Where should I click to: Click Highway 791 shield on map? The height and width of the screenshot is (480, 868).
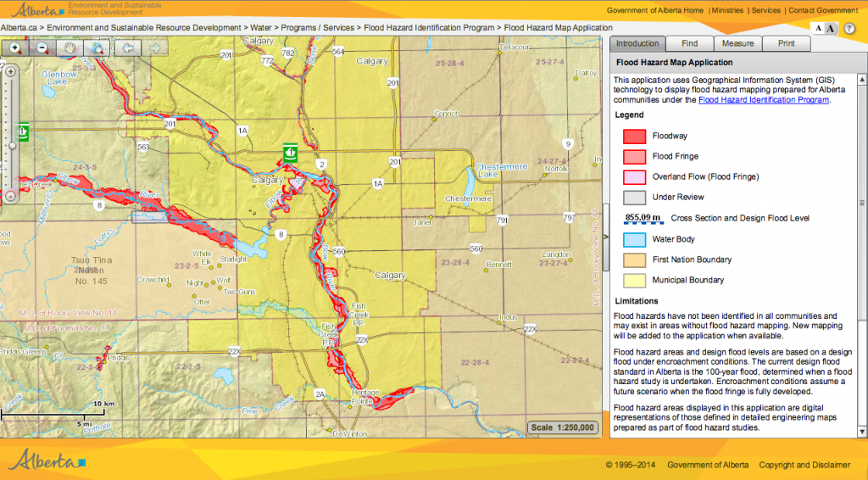(x=502, y=220)
